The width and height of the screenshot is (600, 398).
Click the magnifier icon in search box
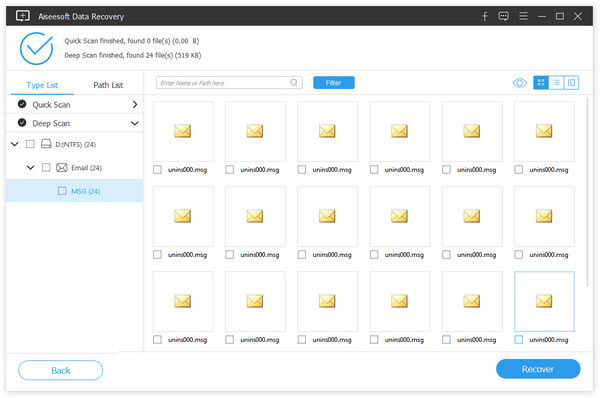pos(294,83)
